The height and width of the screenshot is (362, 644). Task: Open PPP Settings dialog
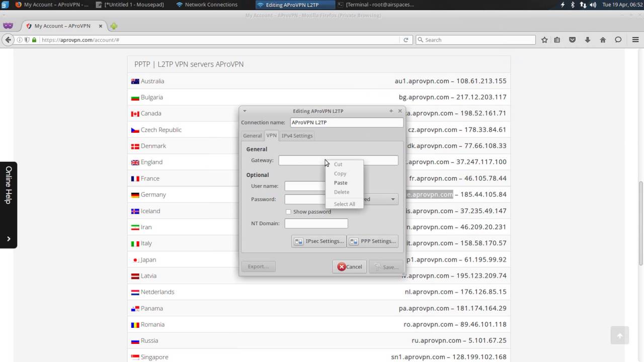(373, 241)
